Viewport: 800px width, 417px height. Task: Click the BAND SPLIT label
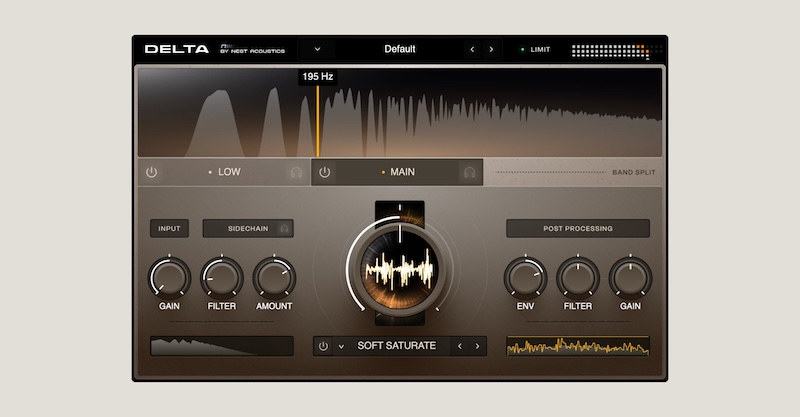tap(634, 172)
